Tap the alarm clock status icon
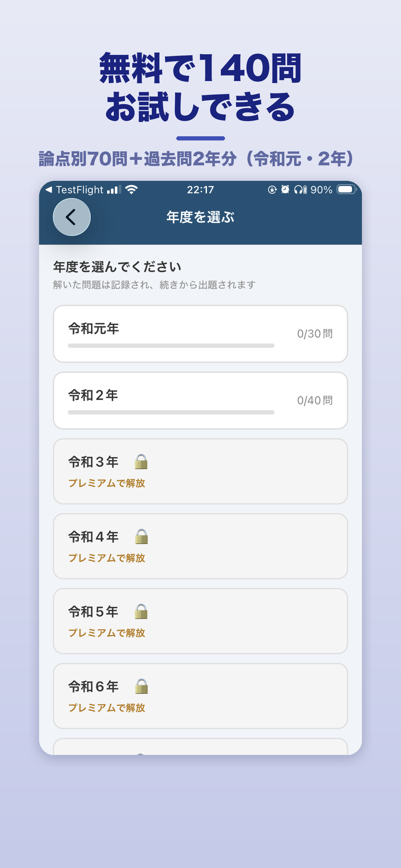Screen dimensions: 401x868 [285, 190]
